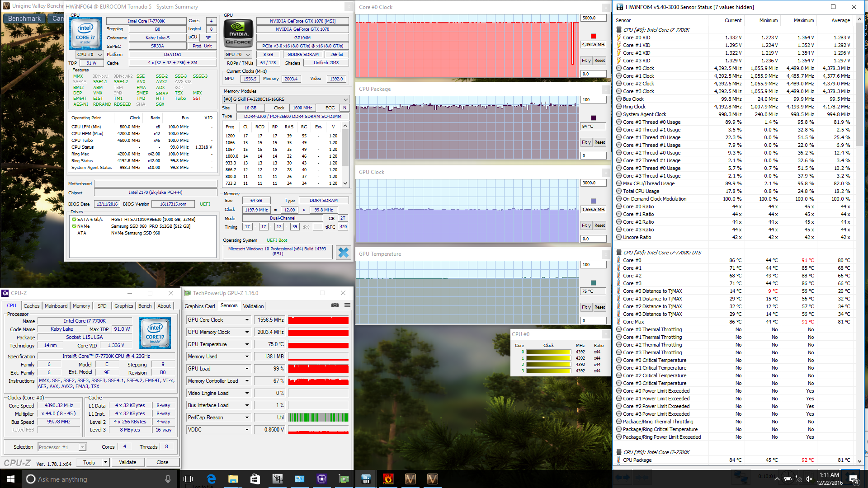The height and width of the screenshot is (488, 868).
Task: Switch to the SPD tab in CPU-Z
Action: tap(102, 306)
